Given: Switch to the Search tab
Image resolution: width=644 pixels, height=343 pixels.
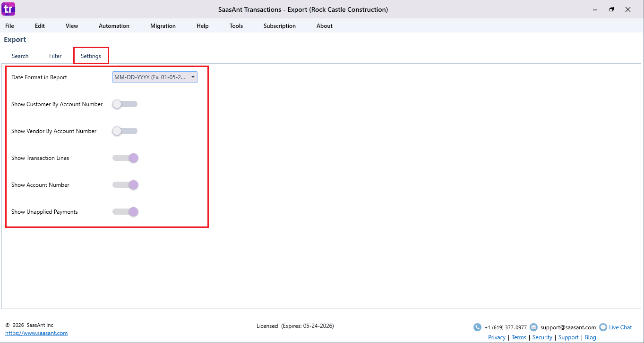Looking at the screenshot, I should [x=20, y=56].
